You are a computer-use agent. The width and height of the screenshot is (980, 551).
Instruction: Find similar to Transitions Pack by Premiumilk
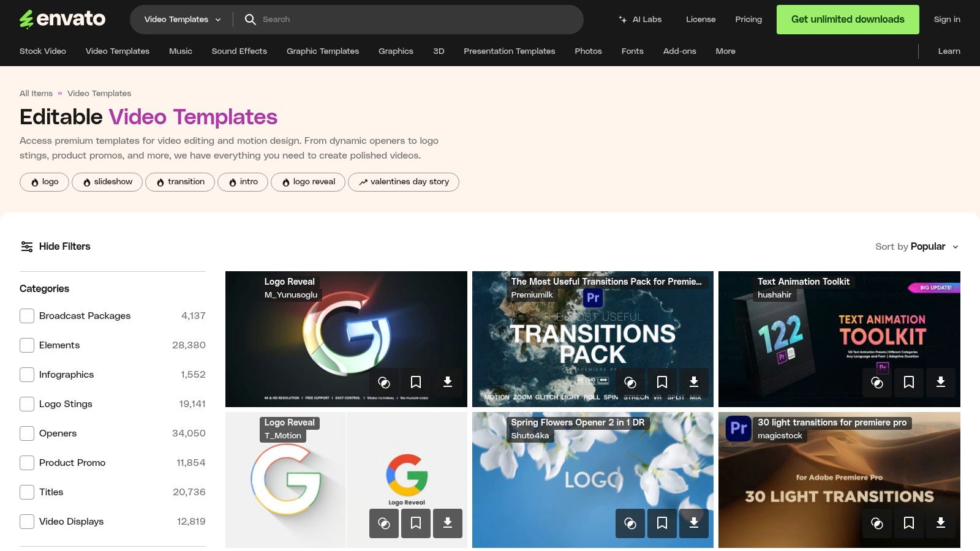630,382
